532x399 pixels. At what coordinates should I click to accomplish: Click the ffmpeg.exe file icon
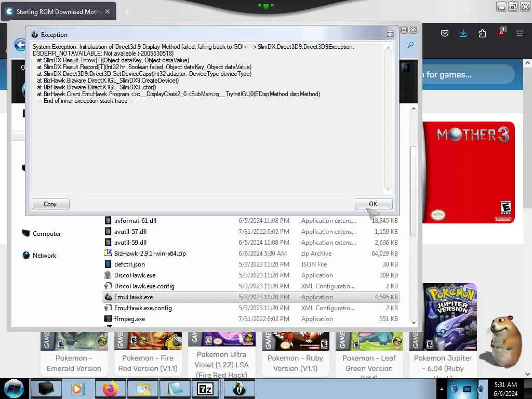pos(108,318)
